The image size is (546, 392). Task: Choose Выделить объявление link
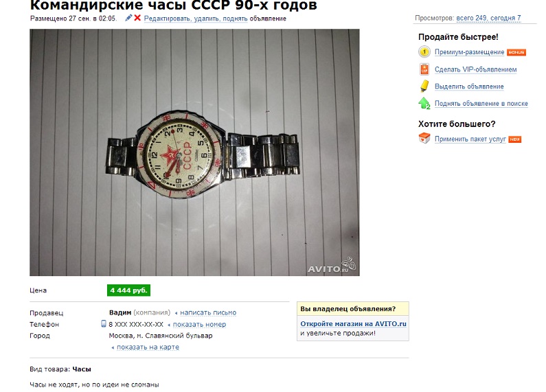coord(469,87)
